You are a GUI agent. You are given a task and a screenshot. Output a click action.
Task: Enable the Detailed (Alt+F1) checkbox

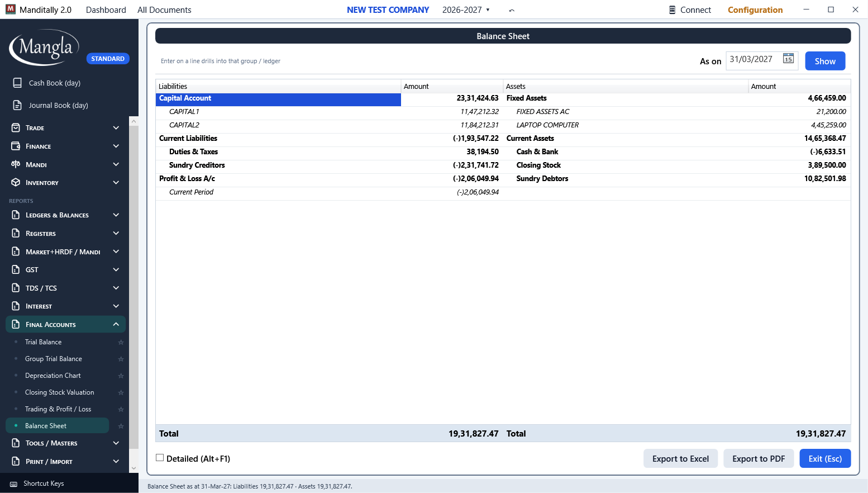[160, 458]
